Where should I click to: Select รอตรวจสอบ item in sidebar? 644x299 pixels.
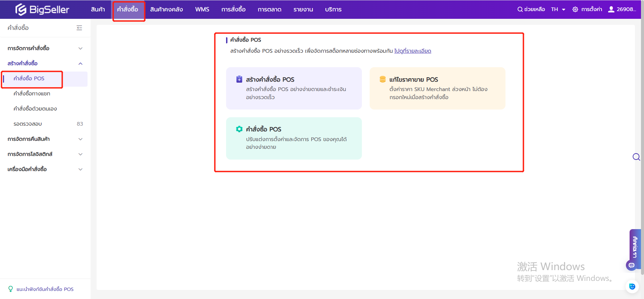(x=28, y=124)
